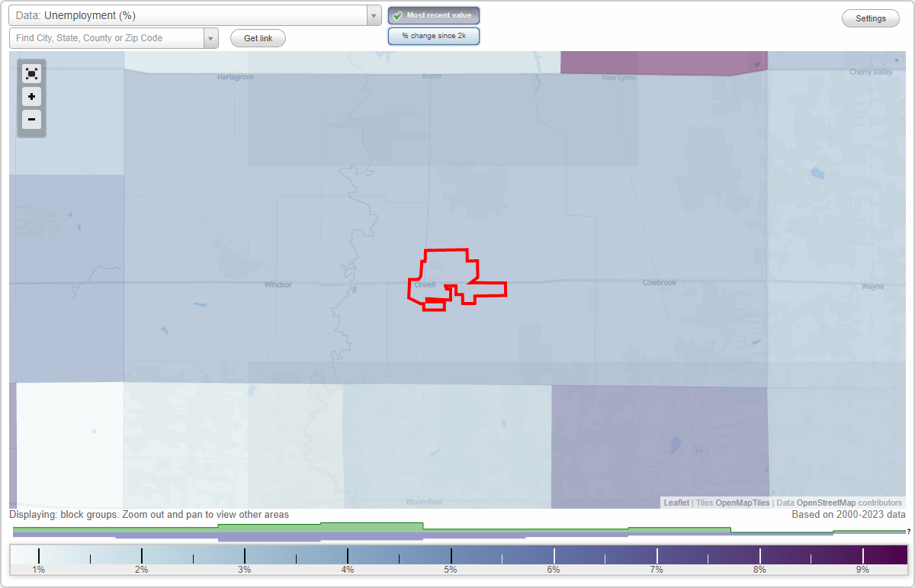Click the Get link button
The image size is (915, 588).
[258, 38]
